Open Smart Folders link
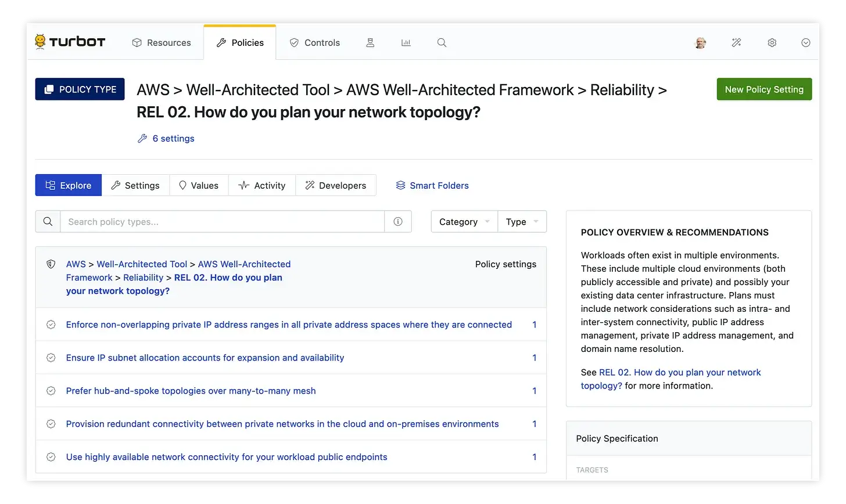This screenshot has height=504, width=846. [439, 185]
